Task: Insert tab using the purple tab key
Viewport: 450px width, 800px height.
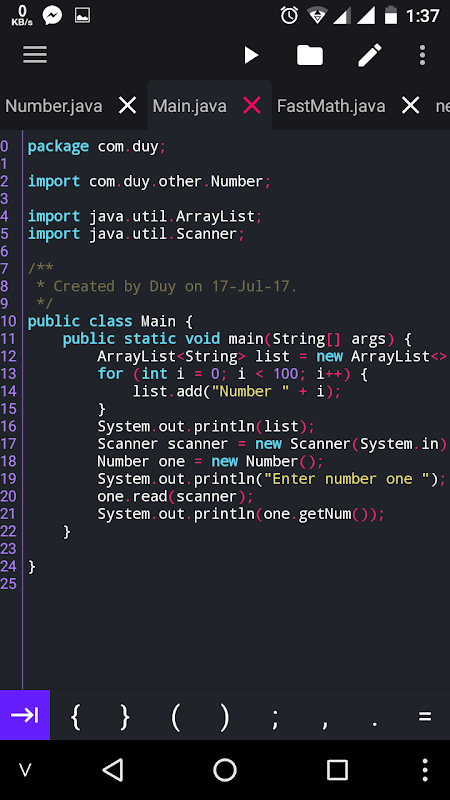Action: tap(25, 715)
